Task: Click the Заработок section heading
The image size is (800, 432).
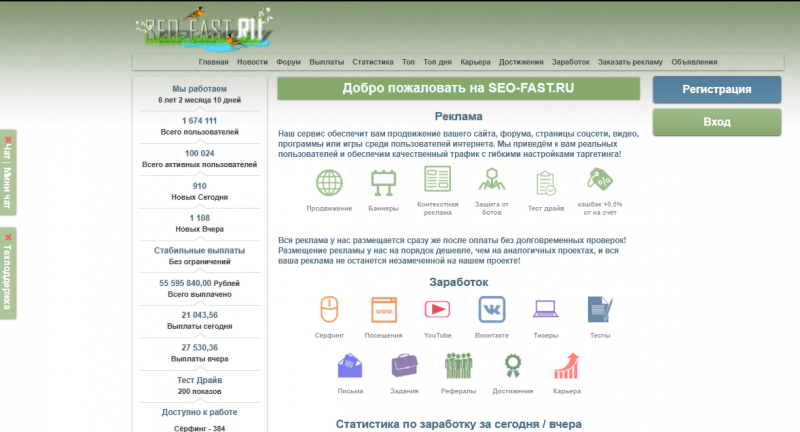Action: 458,282
